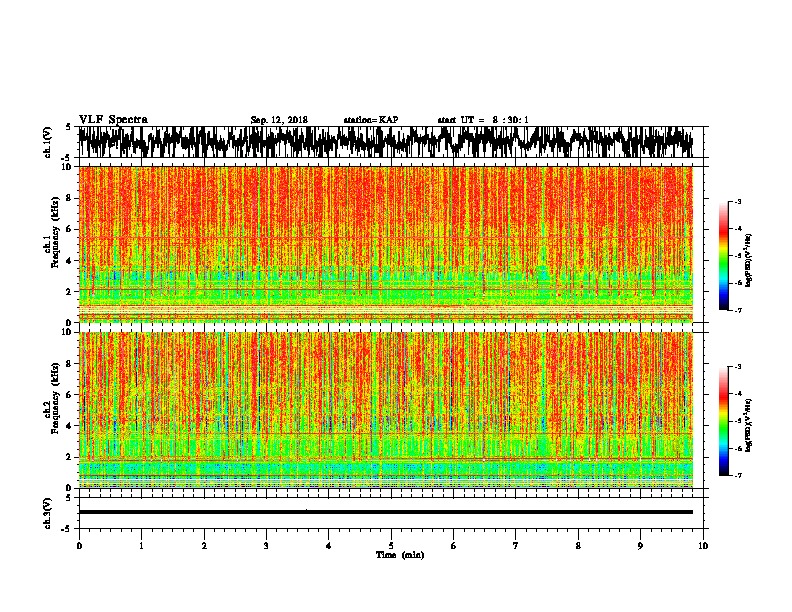Screen dimensions: 792x612
Task: Click the "-7" label on ch.1 colorbar
Action: pyautogui.click(x=738, y=310)
